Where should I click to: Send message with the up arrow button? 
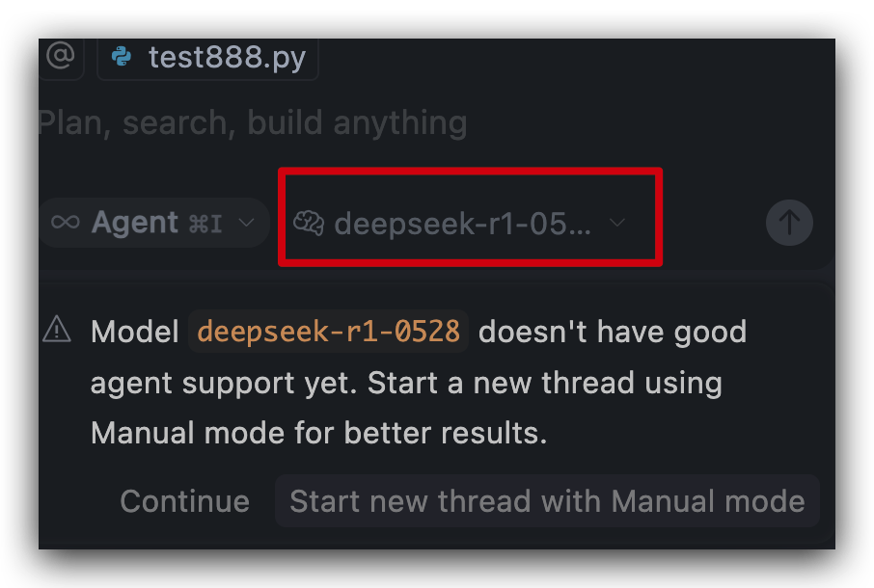(789, 223)
